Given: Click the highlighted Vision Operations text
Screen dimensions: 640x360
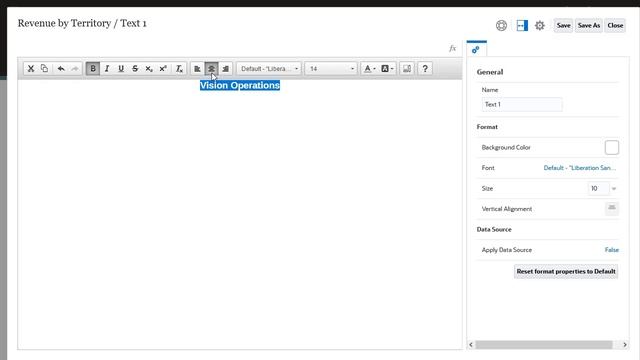Looking at the screenshot, I should 240,85.
